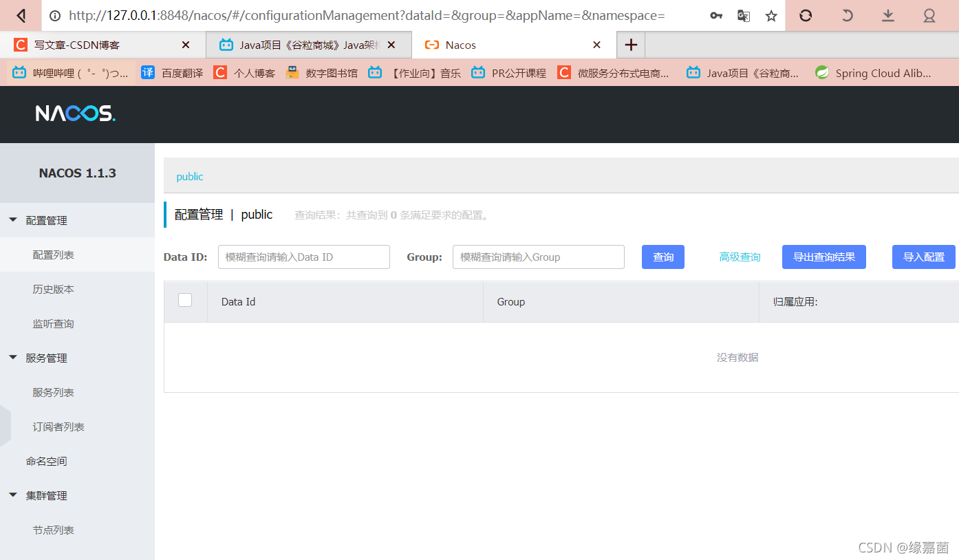Collapse the 配置管理 sidebar section
959x560 pixels.
(46, 219)
